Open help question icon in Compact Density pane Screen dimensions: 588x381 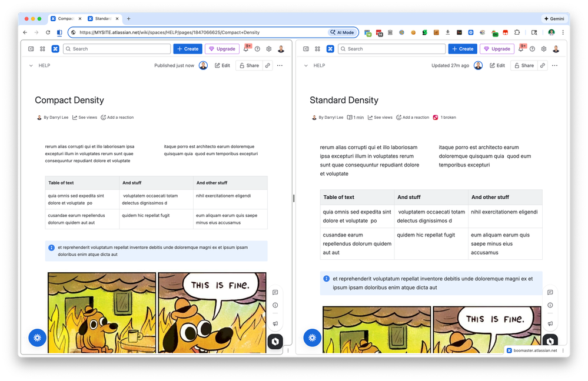click(257, 49)
